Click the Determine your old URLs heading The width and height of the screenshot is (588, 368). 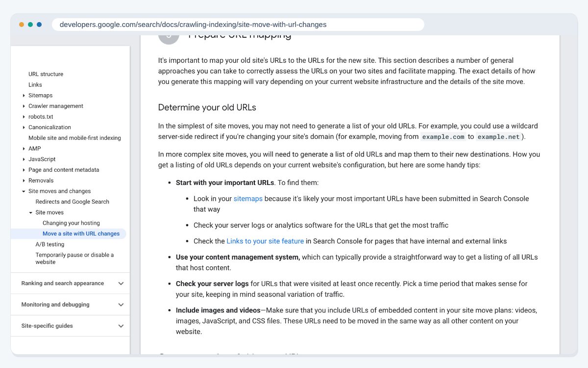pos(207,107)
